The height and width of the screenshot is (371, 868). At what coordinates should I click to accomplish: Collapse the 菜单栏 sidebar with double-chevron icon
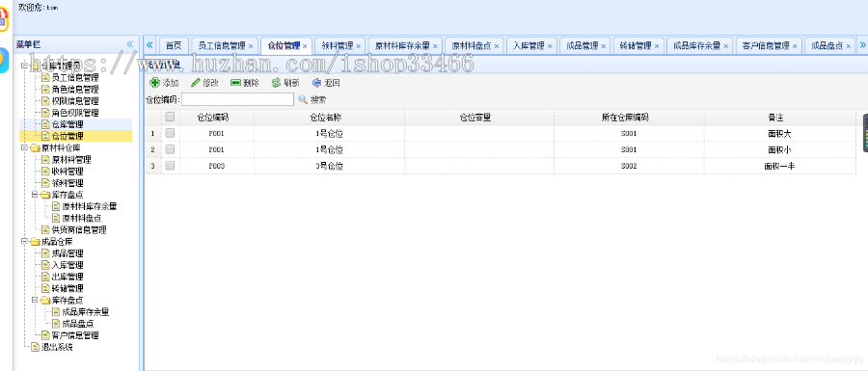click(x=130, y=44)
